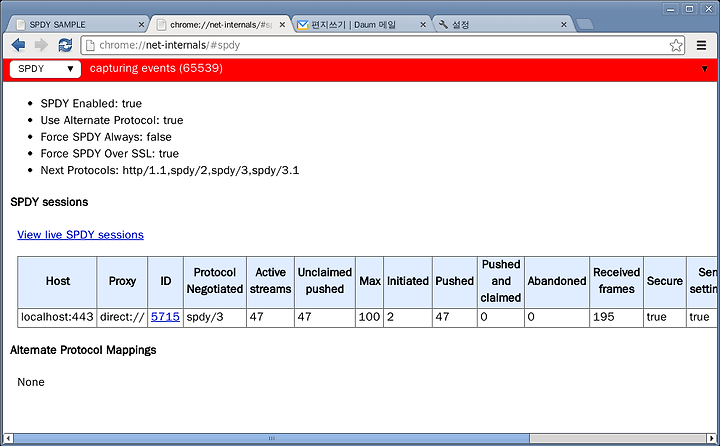Go forward with the forward arrow

click(41, 45)
